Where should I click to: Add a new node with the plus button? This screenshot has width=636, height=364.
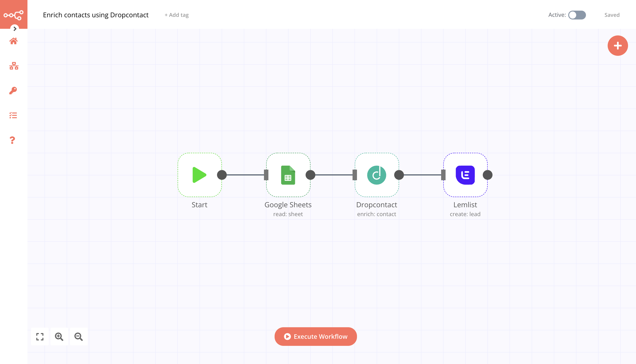point(617,46)
